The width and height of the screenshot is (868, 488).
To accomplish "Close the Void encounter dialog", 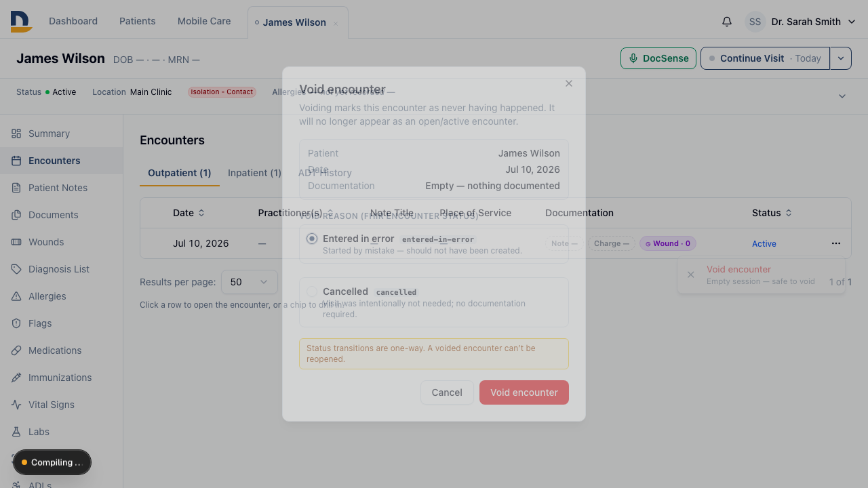I will pyautogui.click(x=569, y=83).
